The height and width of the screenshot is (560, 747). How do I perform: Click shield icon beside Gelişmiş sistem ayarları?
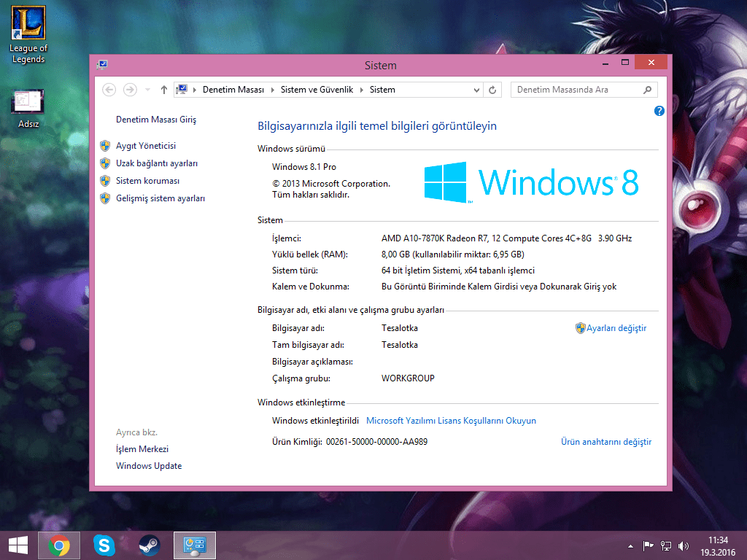[x=105, y=198]
